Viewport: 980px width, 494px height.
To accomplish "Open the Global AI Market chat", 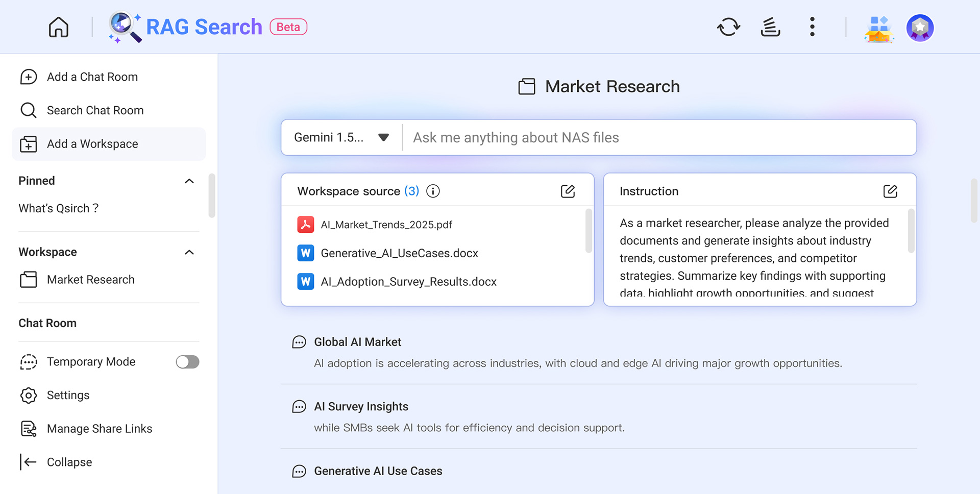I will [x=357, y=342].
